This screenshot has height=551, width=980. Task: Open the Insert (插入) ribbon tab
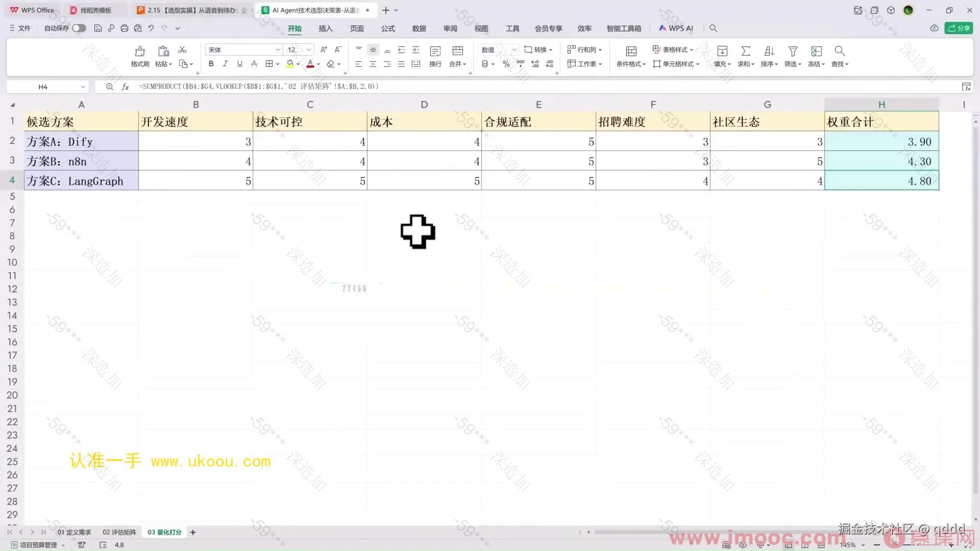point(326,29)
